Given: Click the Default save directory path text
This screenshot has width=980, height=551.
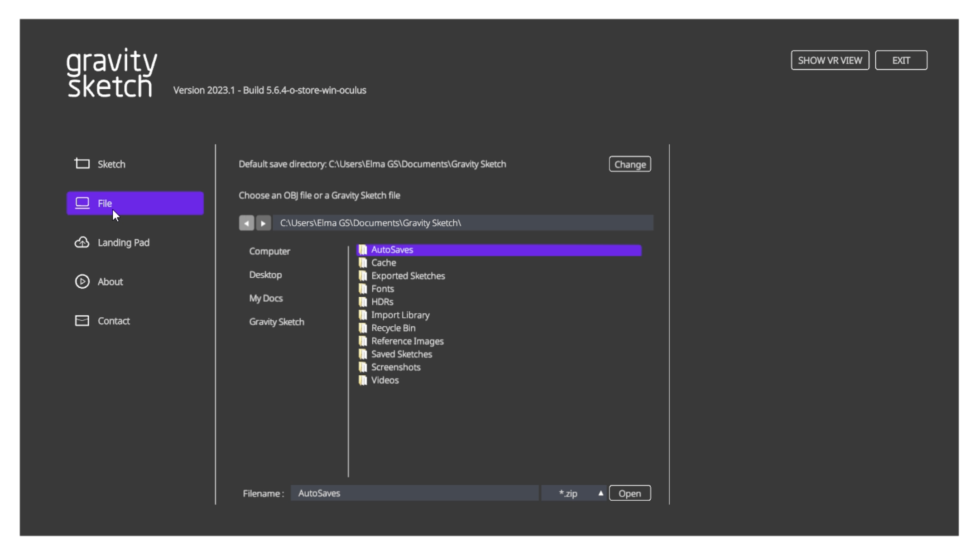Looking at the screenshot, I should (x=372, y=164).
